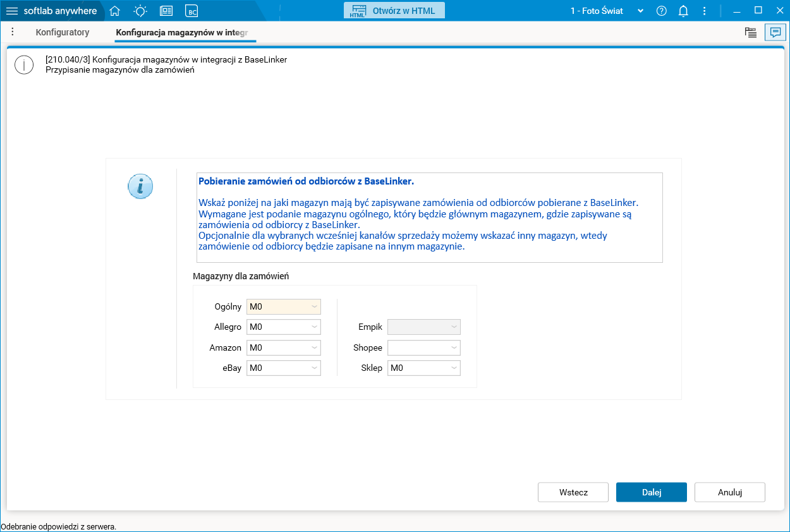The image size is (790, 532).
Task: Click the Magazyny dla zamówień label
Action: [x=241, y=276]
